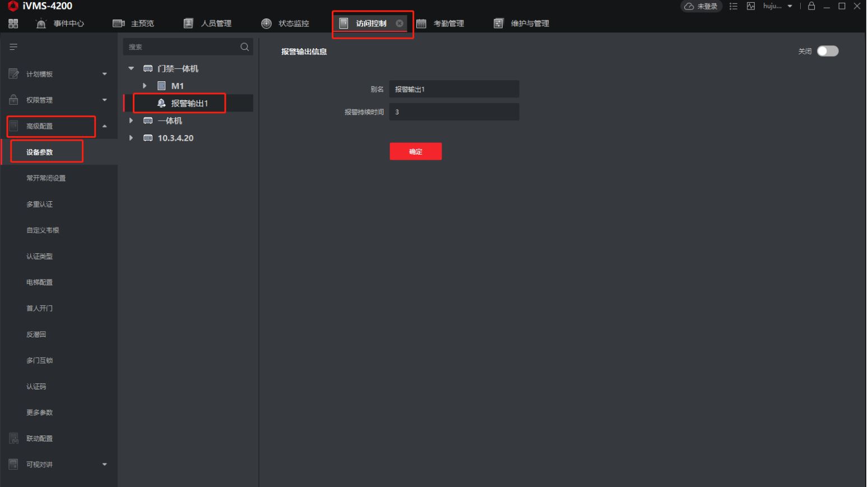Click the M1 door icon
This screenshot has height=487, width=868.
(161, 86)
